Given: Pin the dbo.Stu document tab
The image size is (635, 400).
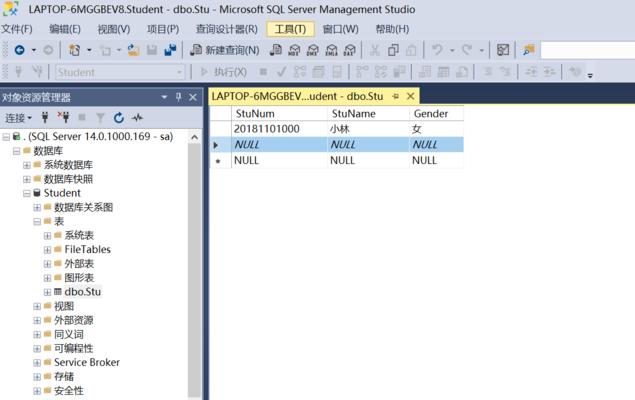Looking at the screenshot, I should click(x=396, y=96).
